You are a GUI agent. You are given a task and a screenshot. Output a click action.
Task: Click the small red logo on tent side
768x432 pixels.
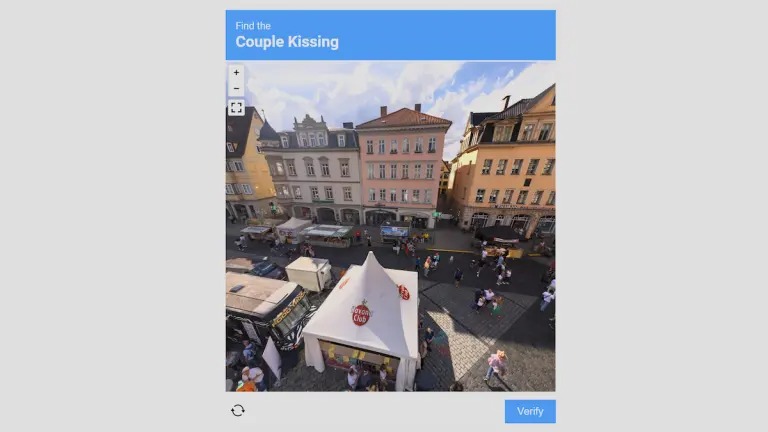point(404,292)
